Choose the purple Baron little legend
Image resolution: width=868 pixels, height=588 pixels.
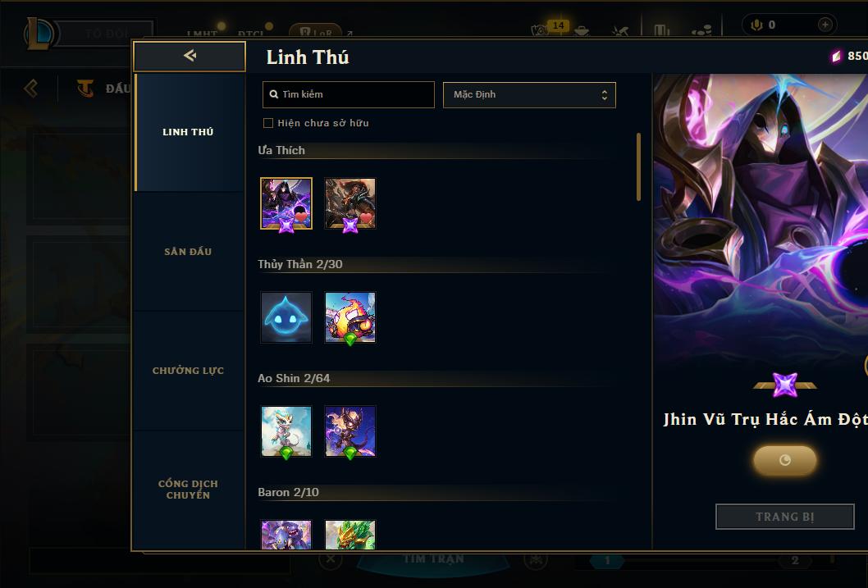tap(286, 535)
